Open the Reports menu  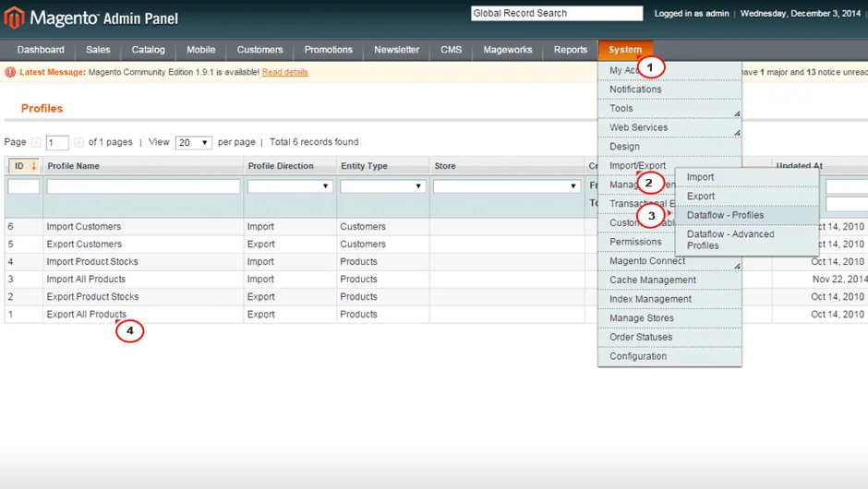pyautogui.click(x=570, y=50)
